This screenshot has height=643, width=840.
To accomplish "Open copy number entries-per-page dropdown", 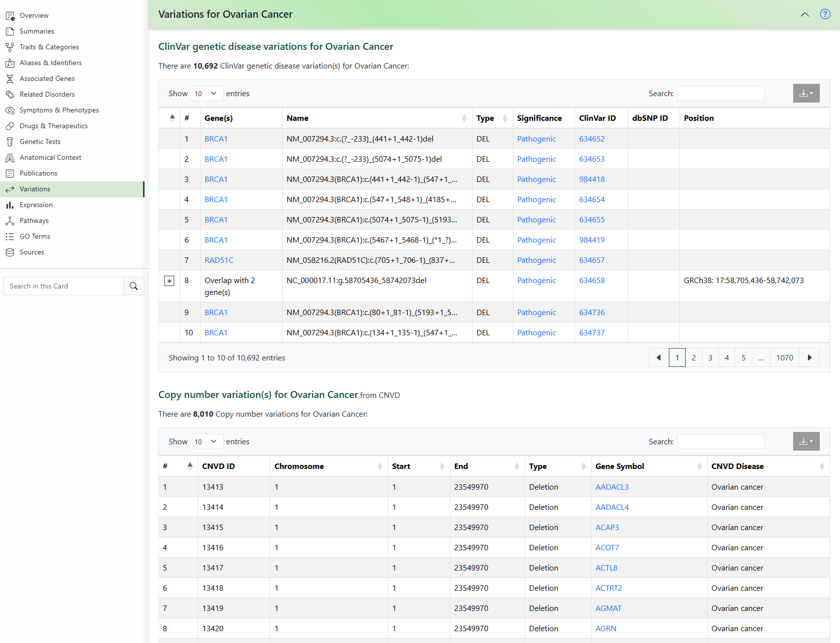I will pyautogui.click(x=206, y=442).
